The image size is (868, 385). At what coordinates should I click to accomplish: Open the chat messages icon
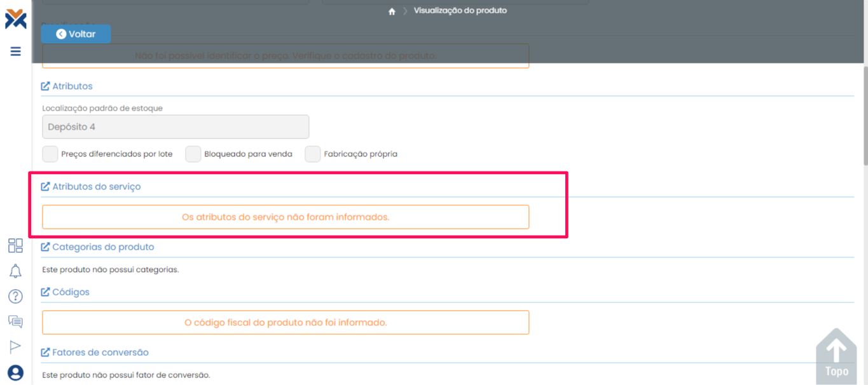pyautogui.click(x=15, y=321)
